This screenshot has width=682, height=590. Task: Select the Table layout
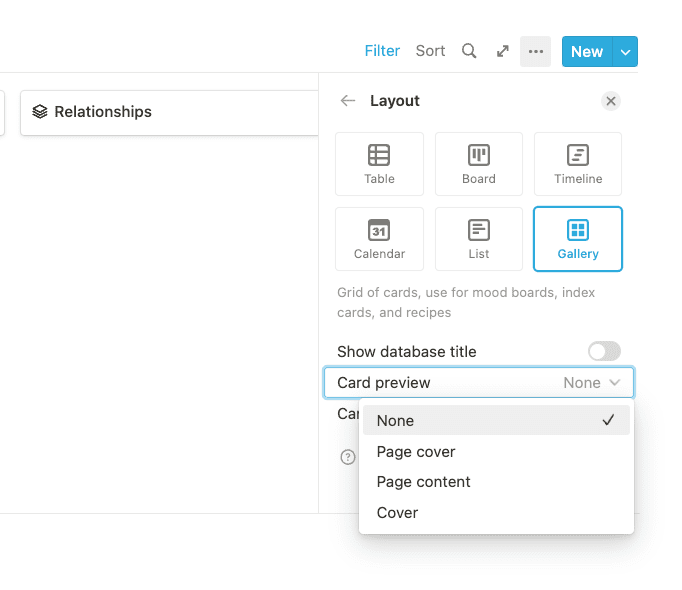(x=379, y=164)
